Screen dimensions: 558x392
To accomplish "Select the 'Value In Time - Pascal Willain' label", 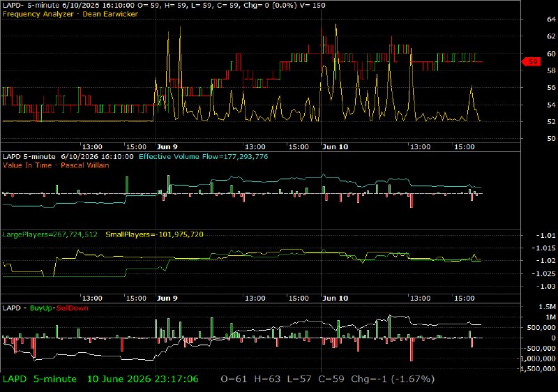I will coord(56,165).
